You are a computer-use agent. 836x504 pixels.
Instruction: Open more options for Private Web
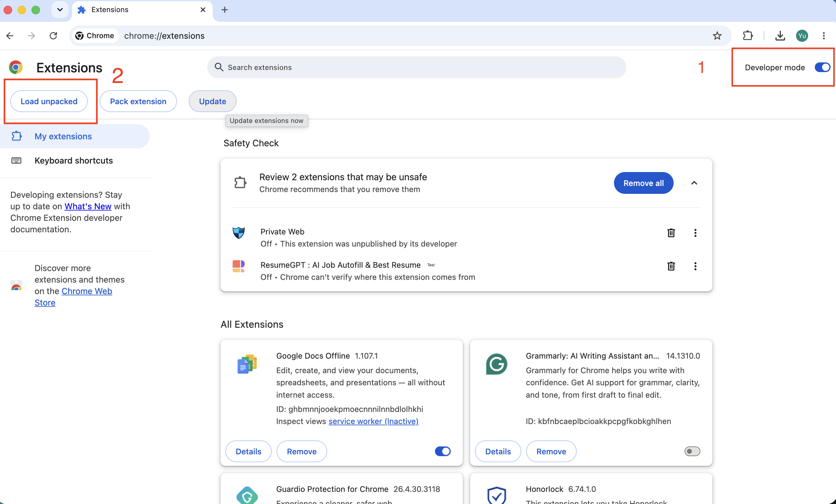pos(695,233)
